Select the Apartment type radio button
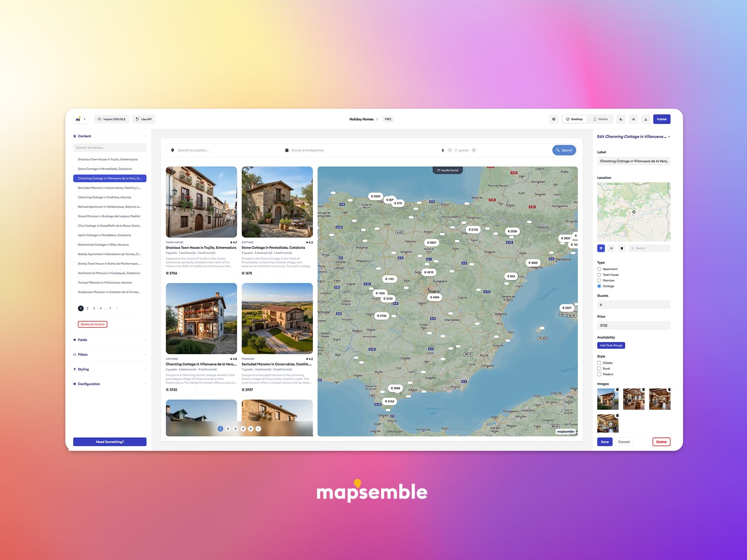The width and height of the screenshot is (747, 560). tap(599, 269)
